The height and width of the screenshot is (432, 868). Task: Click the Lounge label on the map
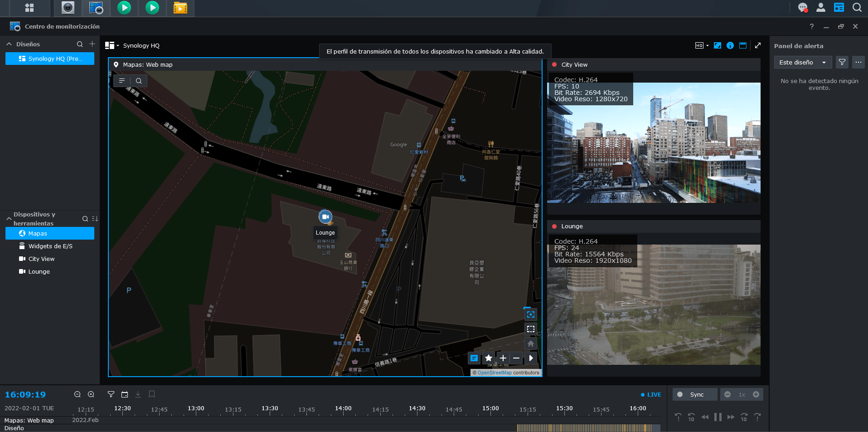pyautogui.click(x=325, y=233)
